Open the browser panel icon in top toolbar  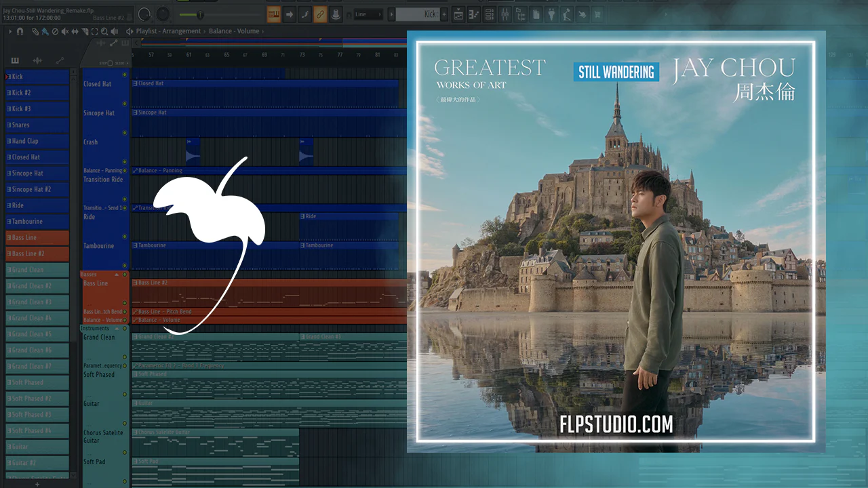(520, 14)
